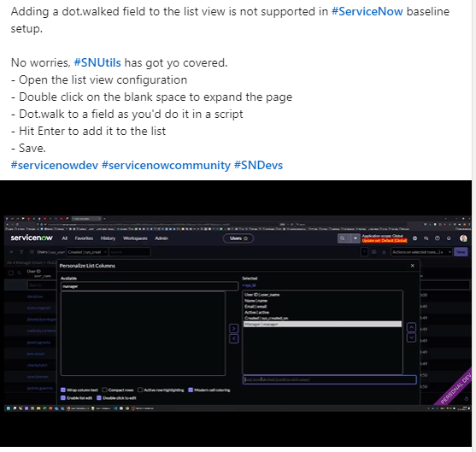Expand Actions on selected rows dropdown

[421, 252]
